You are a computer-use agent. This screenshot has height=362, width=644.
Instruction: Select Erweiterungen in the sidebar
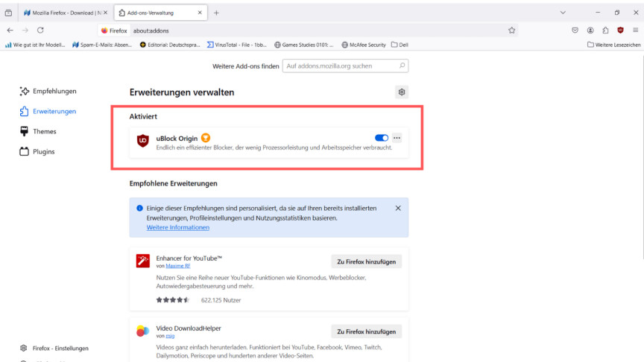48,111
